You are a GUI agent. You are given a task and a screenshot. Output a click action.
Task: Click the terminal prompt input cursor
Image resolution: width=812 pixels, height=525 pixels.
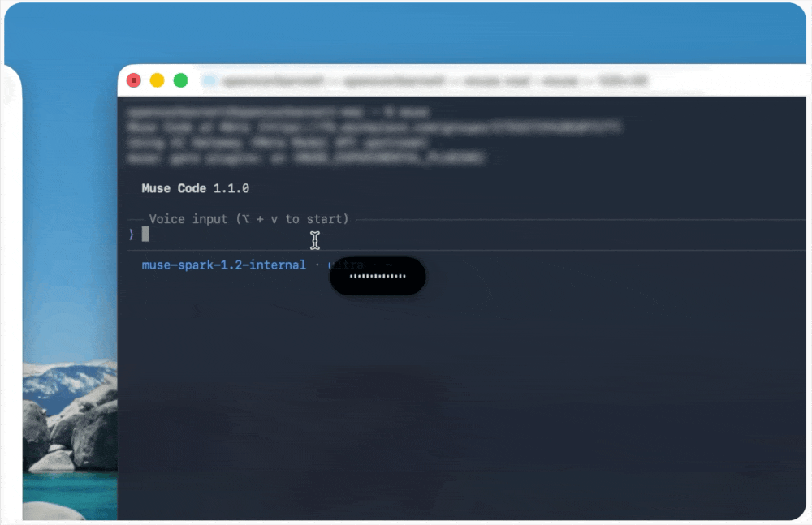coord(145,234)
